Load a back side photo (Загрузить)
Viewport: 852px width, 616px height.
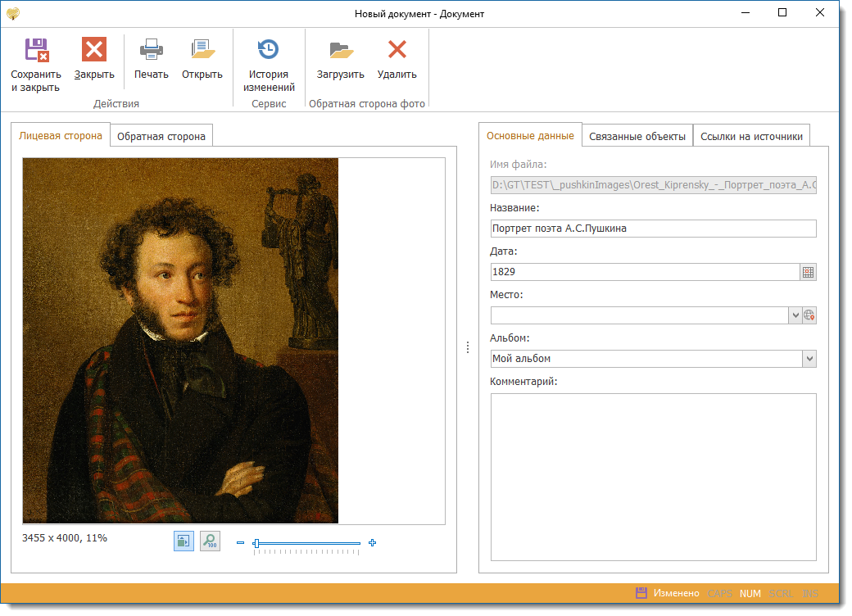340,51
